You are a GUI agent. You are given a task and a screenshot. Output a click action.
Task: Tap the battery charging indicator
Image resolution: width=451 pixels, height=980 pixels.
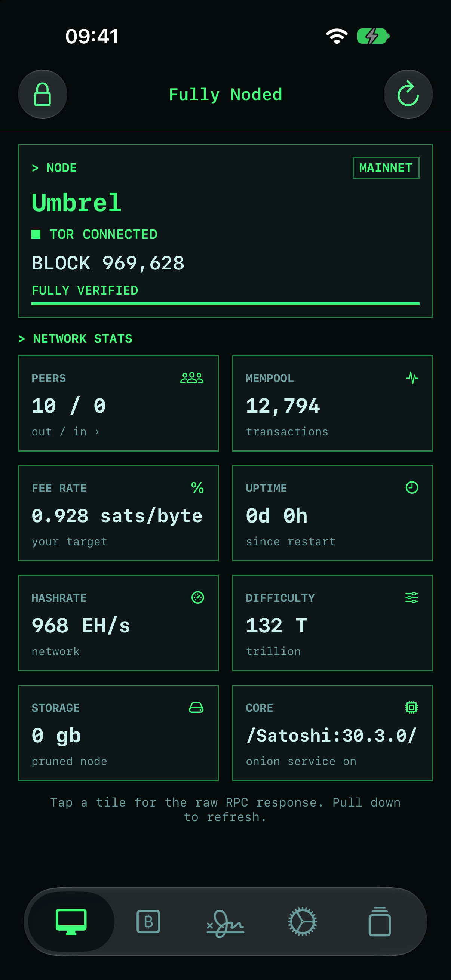click(373, 37)
